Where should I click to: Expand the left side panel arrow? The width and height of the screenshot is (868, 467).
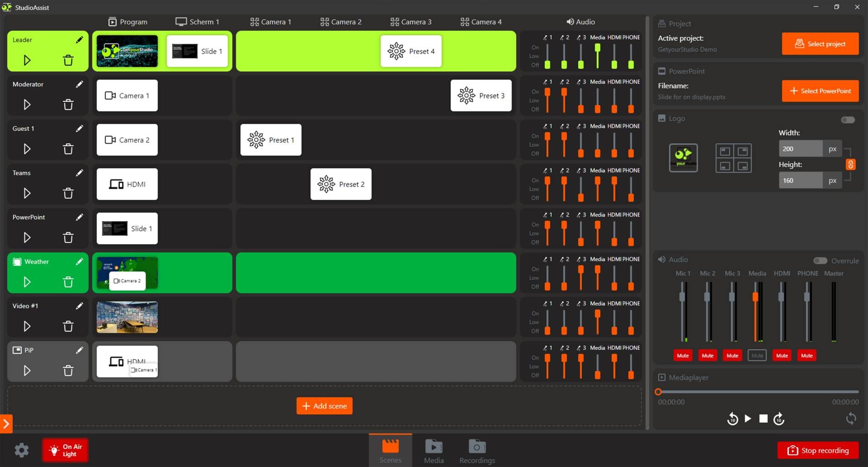click(6, 424)
